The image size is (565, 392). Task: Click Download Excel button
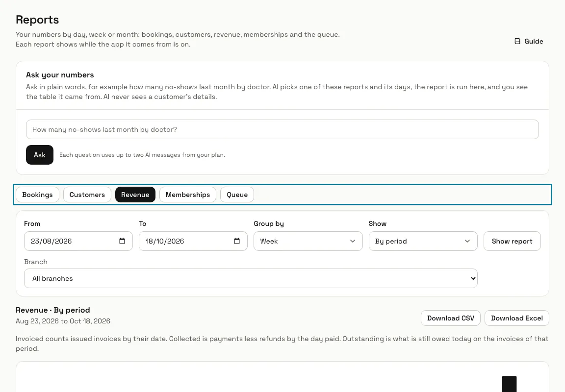tap(517, 318)
